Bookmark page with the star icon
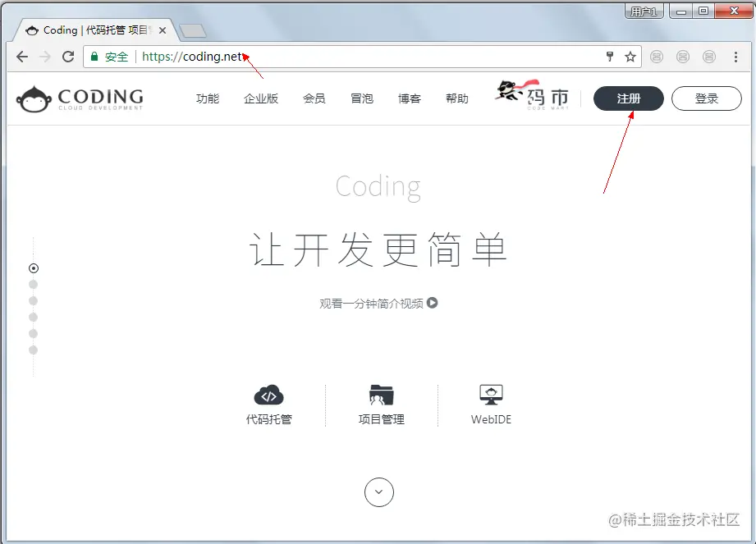The width and height of the screenshot is (756, 544). (x=630, y=57)
